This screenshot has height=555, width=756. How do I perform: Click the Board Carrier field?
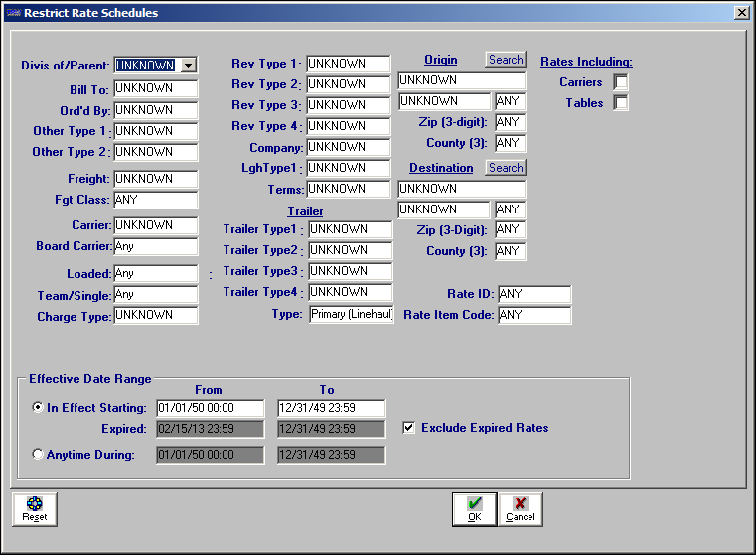[156, 246]
